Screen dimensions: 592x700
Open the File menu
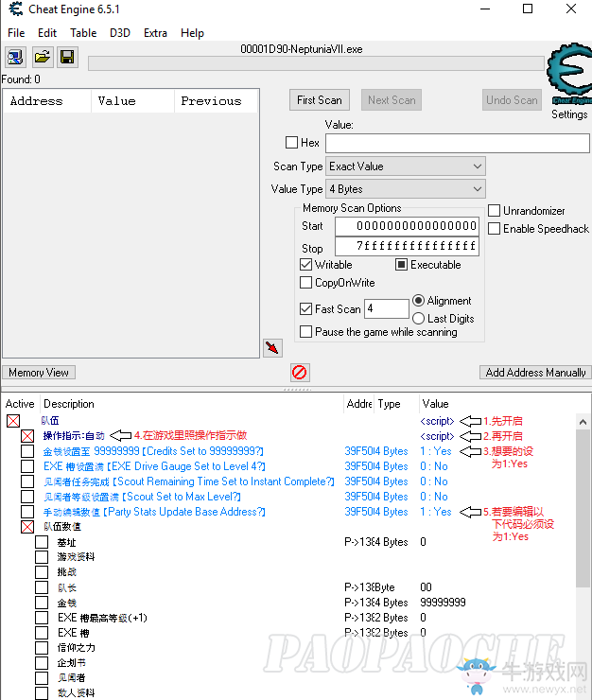coord(16,33)
